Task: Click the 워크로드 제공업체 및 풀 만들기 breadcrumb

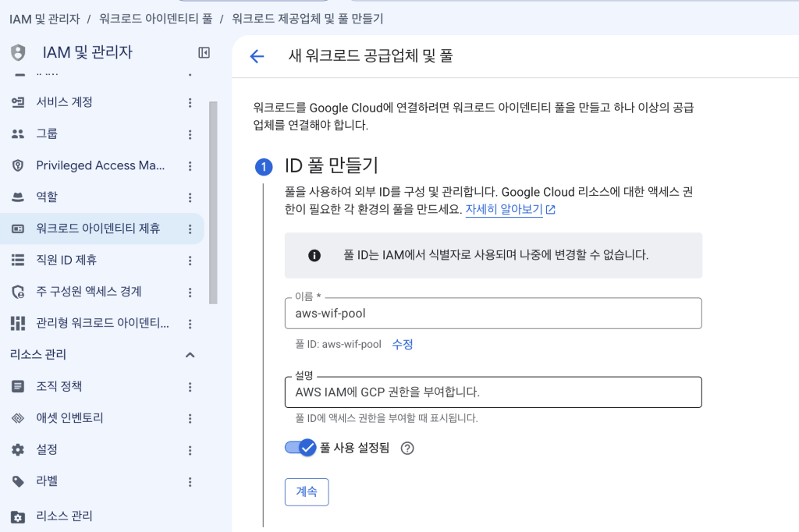Action: click(307, 19)
